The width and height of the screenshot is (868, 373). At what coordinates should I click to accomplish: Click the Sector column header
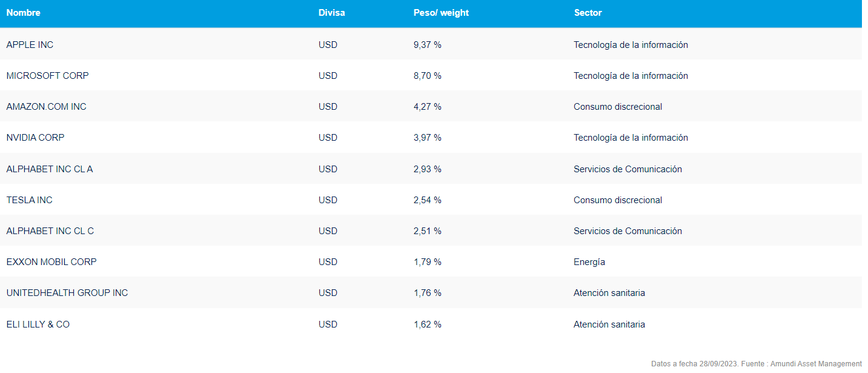point(588,13)
